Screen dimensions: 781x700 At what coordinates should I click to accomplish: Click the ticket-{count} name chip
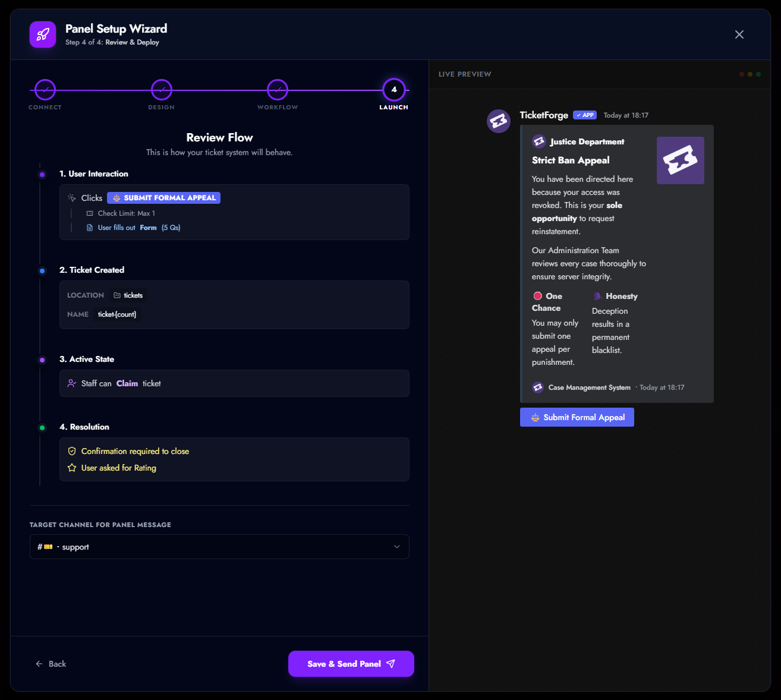[117, 314]
